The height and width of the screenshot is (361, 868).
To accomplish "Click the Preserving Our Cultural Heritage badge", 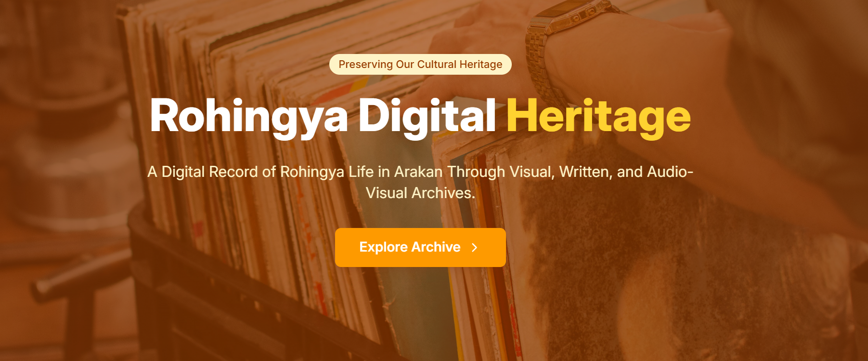I will (x=420, y=65).
